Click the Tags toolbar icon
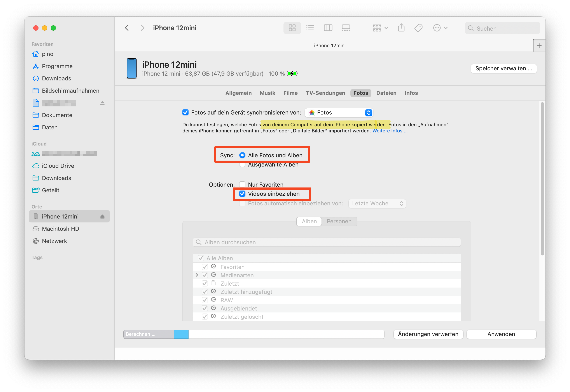Image resolution: width=570 pixels, height=392 pixels. tap(418, 28)
